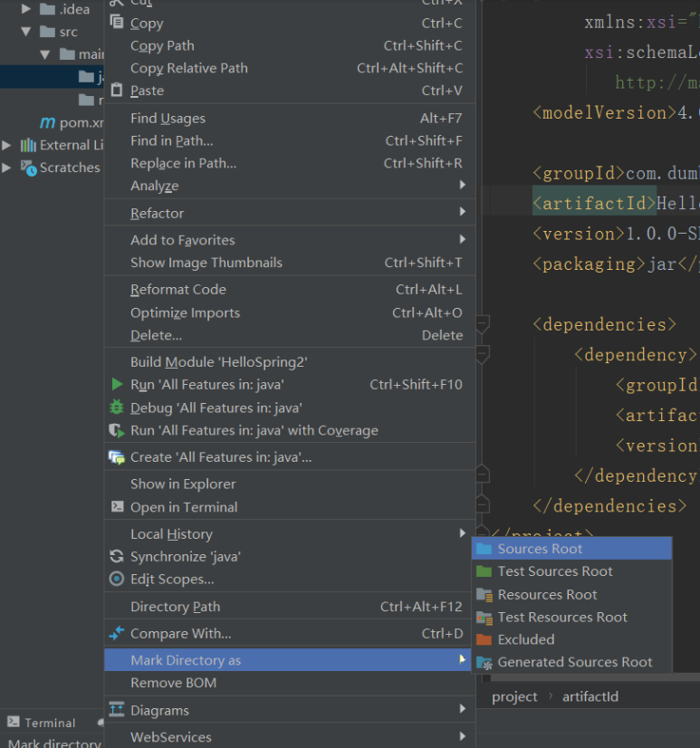Screen dimensions: 700x748
Task: Click the External Libraries bars icon
Action: [x=28, y=145]
